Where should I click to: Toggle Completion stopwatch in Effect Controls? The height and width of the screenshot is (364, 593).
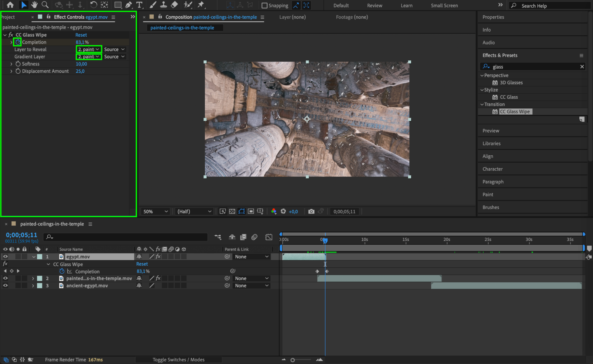[18, 42]
